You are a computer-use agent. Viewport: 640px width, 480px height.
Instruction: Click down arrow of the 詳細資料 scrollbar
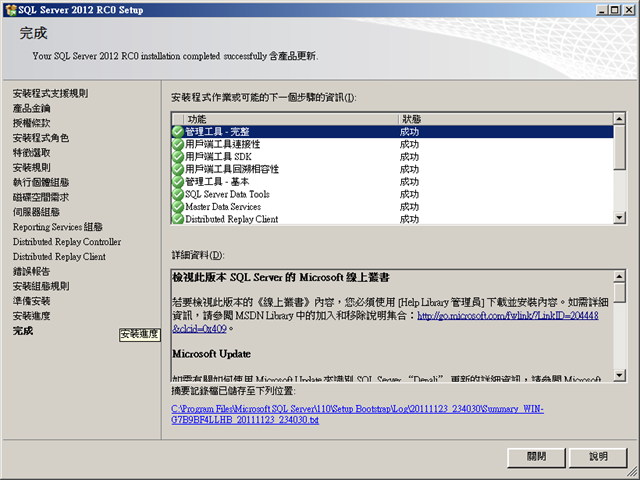click(619, 375)
